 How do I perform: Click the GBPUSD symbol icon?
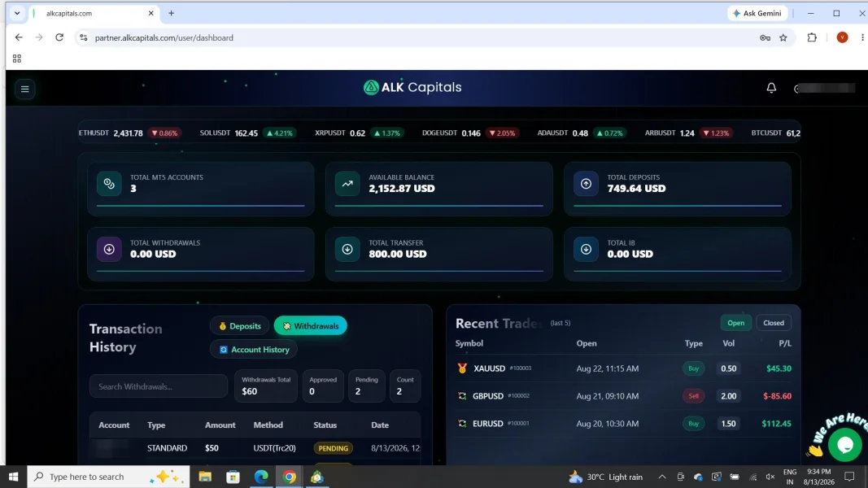tap(462, 395)
